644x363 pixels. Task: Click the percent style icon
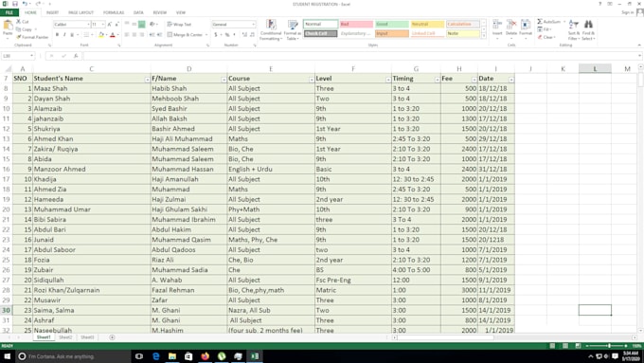pos(227,35)
